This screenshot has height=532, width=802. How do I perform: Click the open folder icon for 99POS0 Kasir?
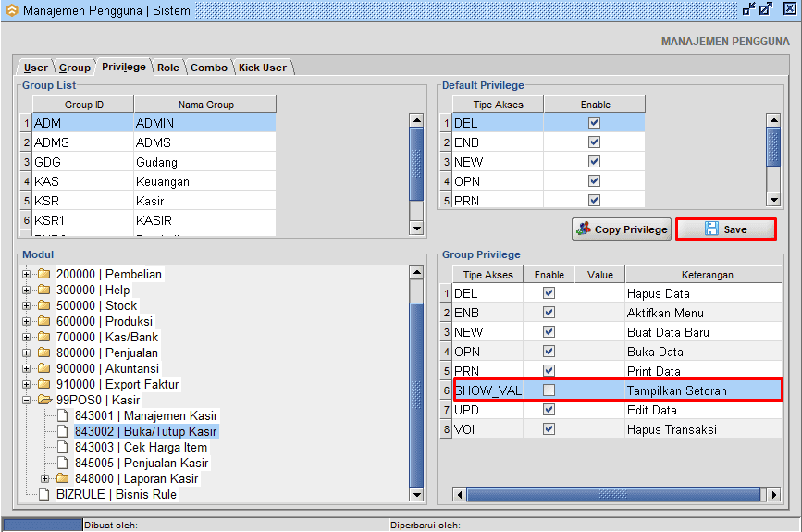(x=45, y=400)
